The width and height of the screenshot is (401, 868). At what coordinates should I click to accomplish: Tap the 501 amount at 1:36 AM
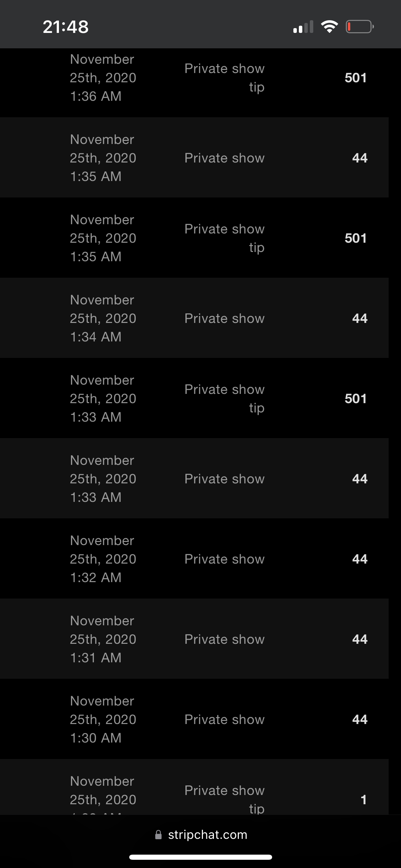(x=355, y=78)
